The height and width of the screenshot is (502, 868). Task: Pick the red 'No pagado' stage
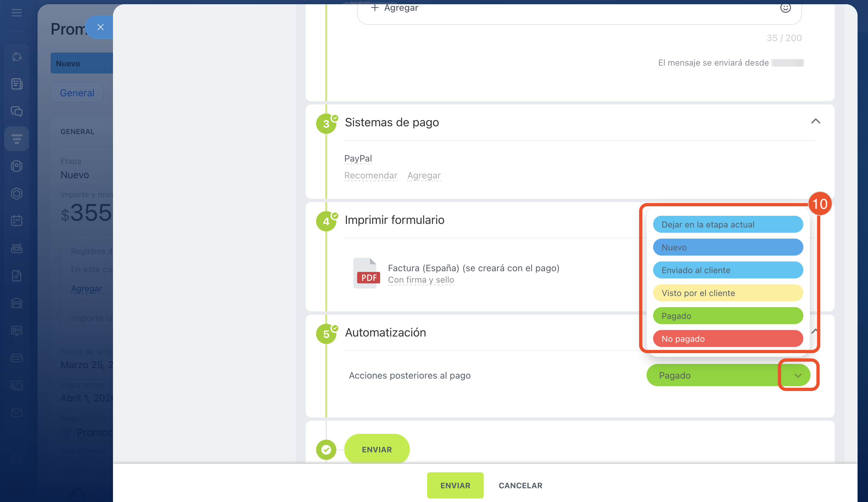[728, 339]
